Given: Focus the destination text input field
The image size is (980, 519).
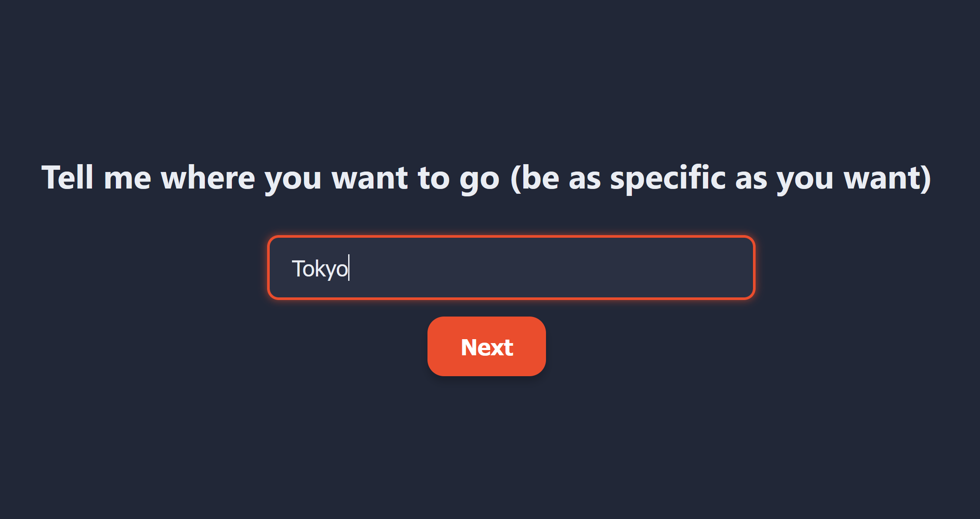Looking at the screenshot, I should pyautogui.click(x=511, y=267).
